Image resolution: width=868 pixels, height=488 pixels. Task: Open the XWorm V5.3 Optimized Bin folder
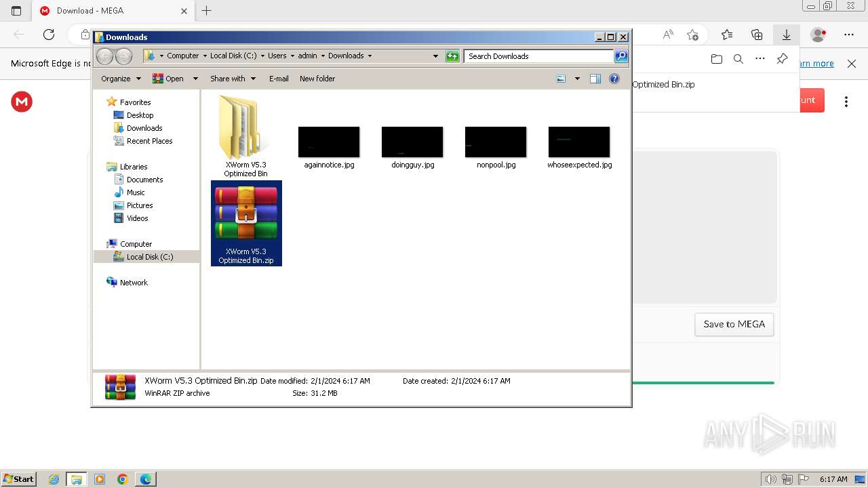coord(246,136)
